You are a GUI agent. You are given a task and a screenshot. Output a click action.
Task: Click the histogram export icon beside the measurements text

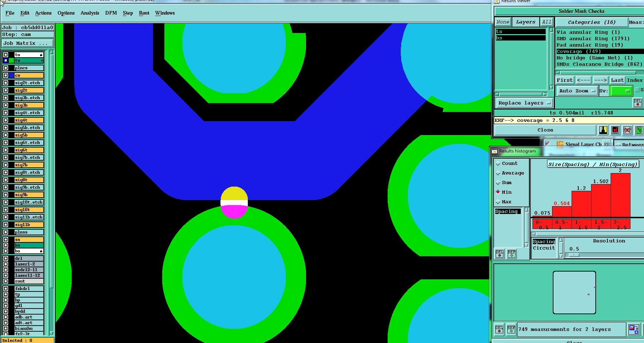click(x=633, y=329)
